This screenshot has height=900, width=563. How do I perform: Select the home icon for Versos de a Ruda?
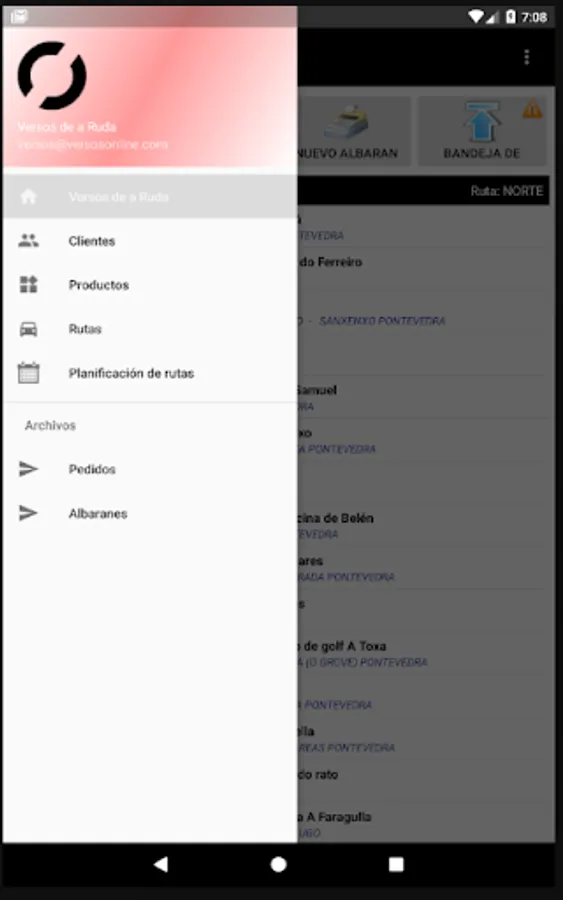click(x=28, y=197)
